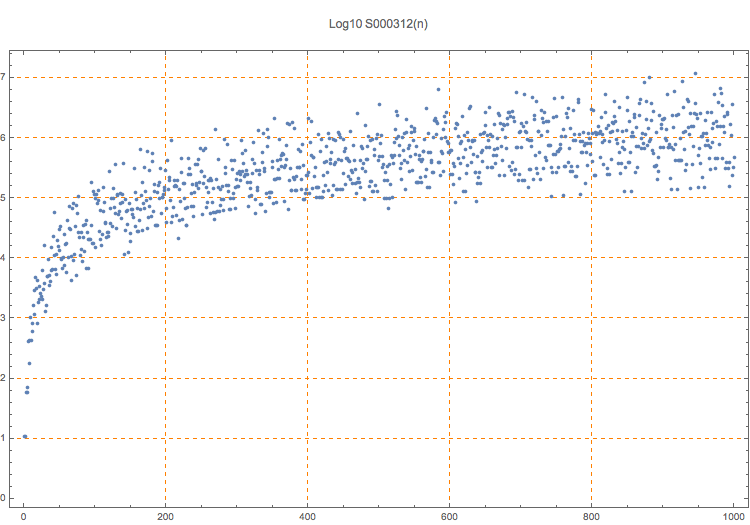Click x-axis label 600
Screen dimensions: 750x525
point(449,517)
